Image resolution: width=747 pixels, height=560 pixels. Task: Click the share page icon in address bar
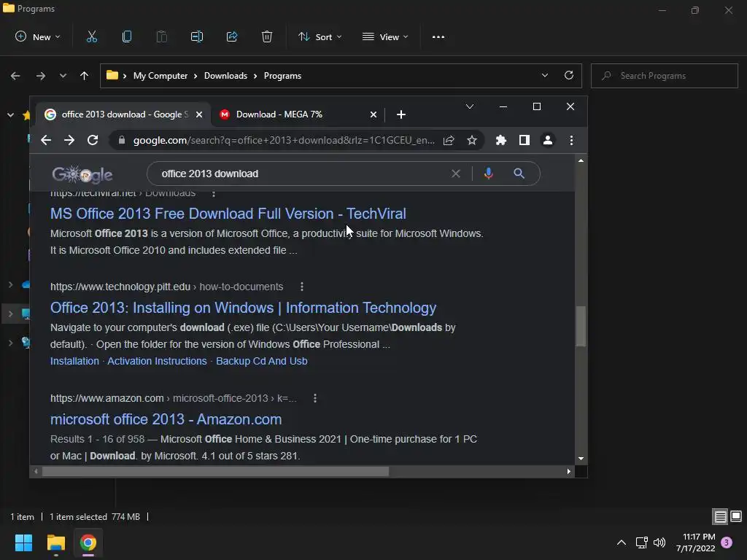coord(449,140)
